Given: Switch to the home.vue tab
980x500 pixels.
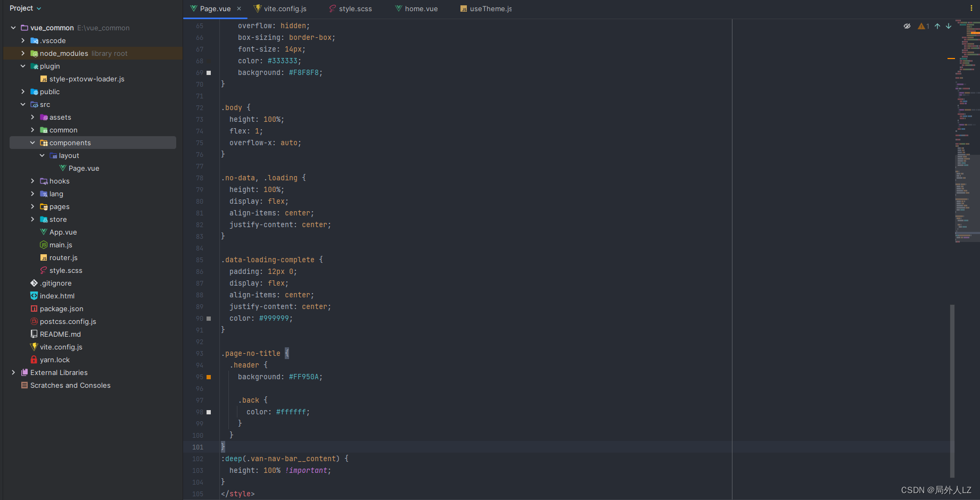Looking at the screenshot, I should tap(416, 9).
